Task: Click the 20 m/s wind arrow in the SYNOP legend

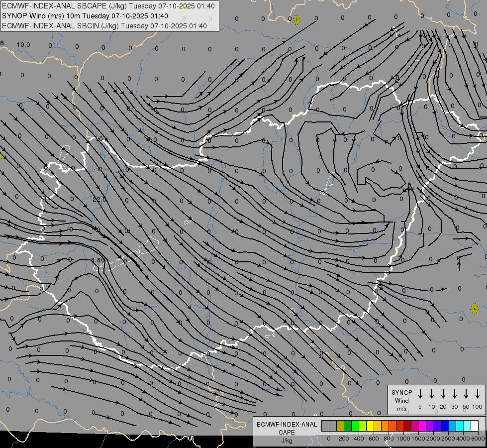Action: 443,394
